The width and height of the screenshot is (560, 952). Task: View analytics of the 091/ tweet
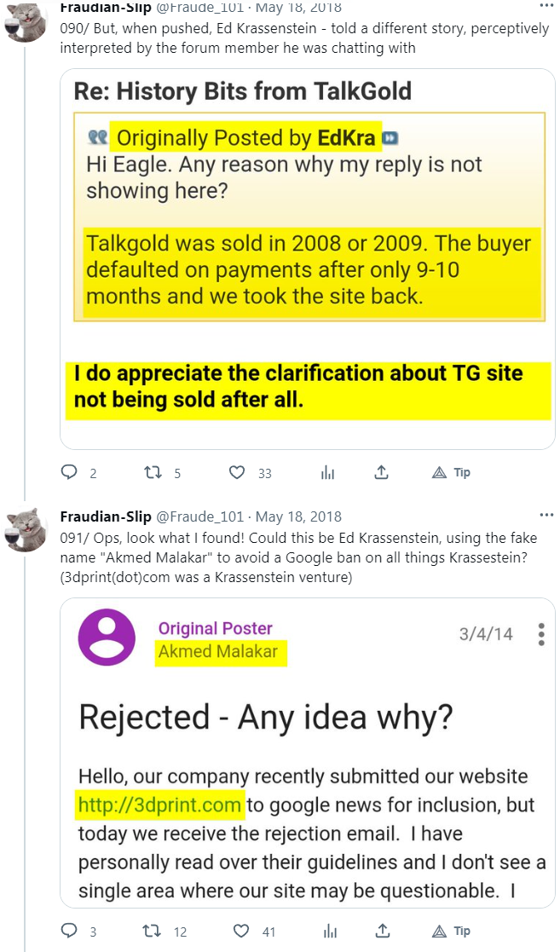[x=327, y=931]
